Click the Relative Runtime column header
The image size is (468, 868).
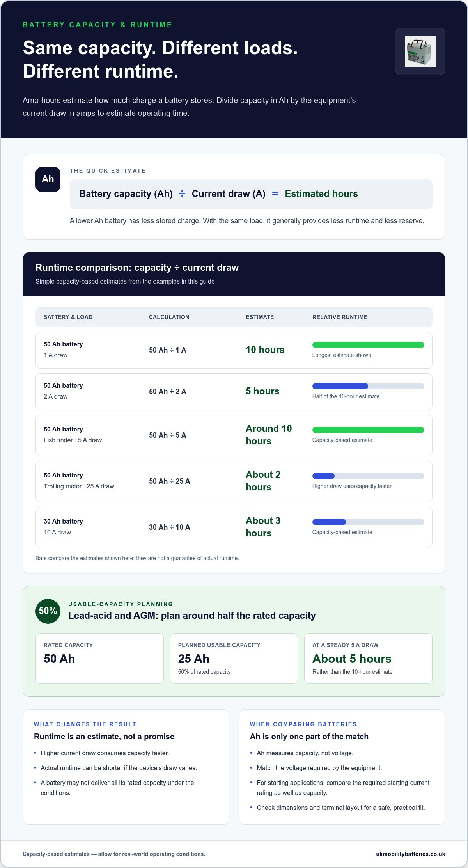pyautogui.click(x=340, y=317)
